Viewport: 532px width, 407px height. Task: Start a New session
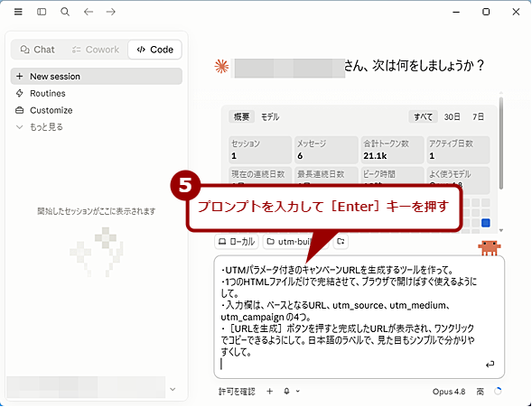click(x=97, y=76)
